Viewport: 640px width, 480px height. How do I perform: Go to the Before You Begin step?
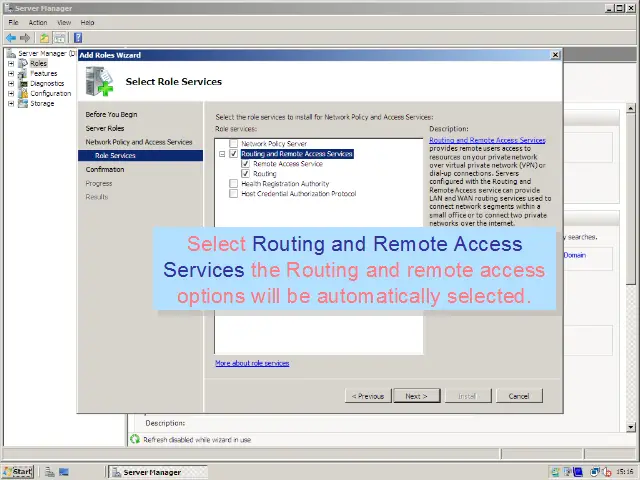[111, 114]
